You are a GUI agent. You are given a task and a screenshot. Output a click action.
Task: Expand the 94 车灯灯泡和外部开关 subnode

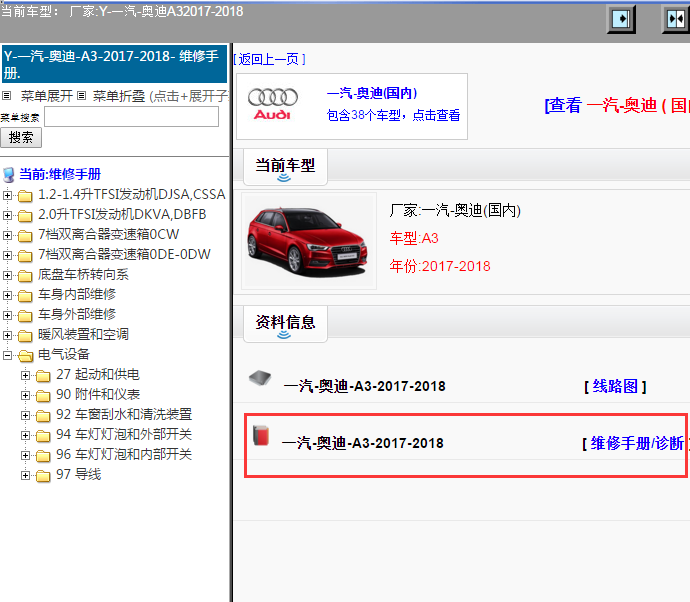pos(26,435)
